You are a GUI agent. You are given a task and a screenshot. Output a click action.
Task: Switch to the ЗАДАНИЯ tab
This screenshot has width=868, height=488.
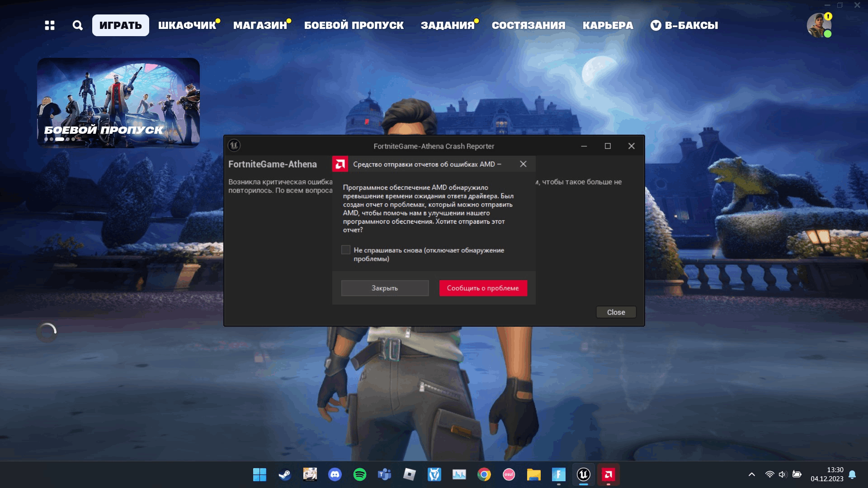(x=448, y=25)
